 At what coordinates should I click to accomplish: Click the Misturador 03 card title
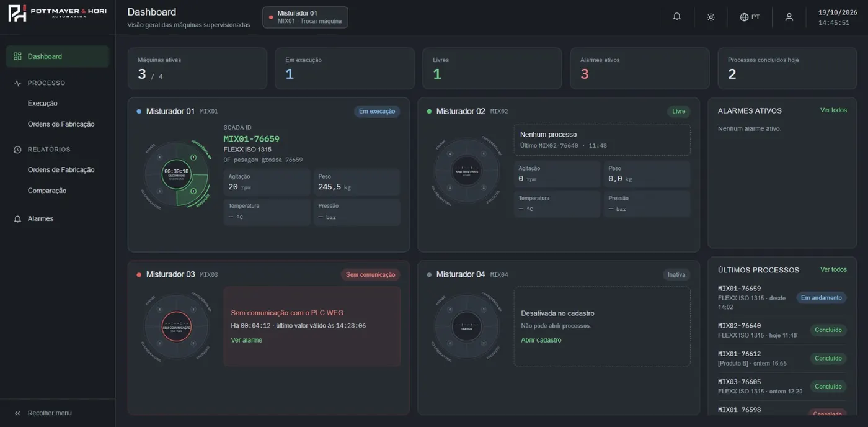coord(170,274)
